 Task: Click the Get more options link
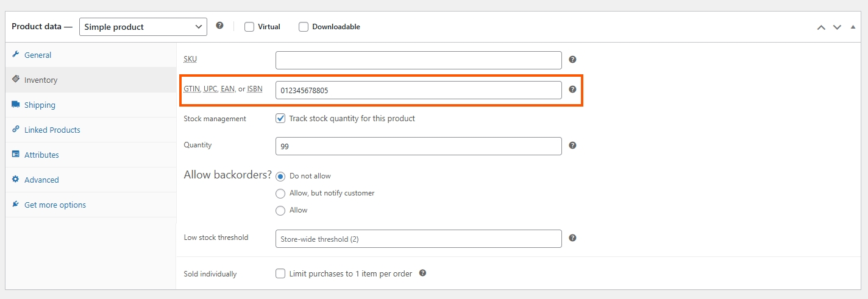click(x=55, y=205)
